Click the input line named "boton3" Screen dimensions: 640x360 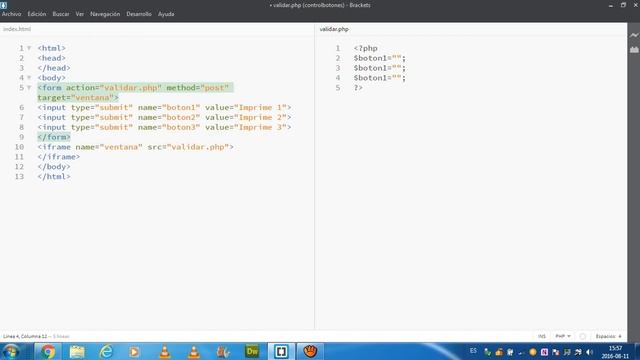[x=164, y=127]
